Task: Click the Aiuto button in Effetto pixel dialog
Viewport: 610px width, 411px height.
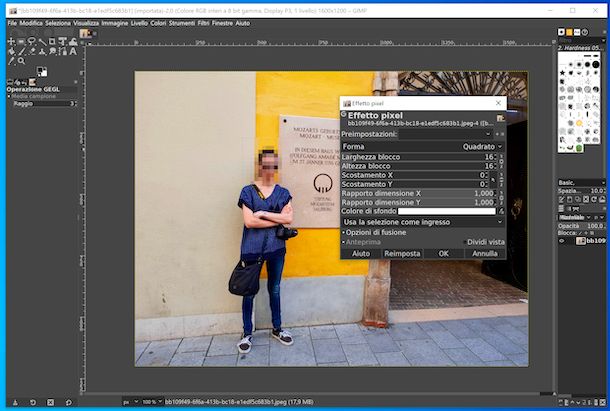Action: click(x=361, y=254)
